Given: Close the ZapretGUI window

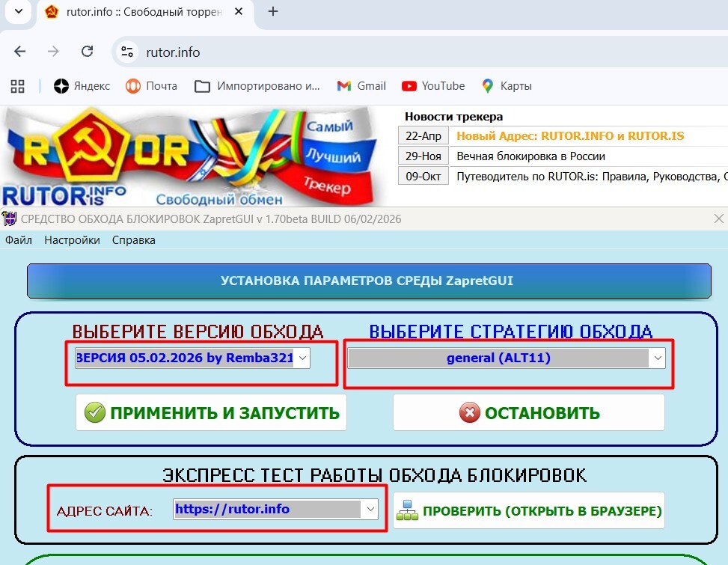Looking at the screenshot, I should (x=719, y=219).
